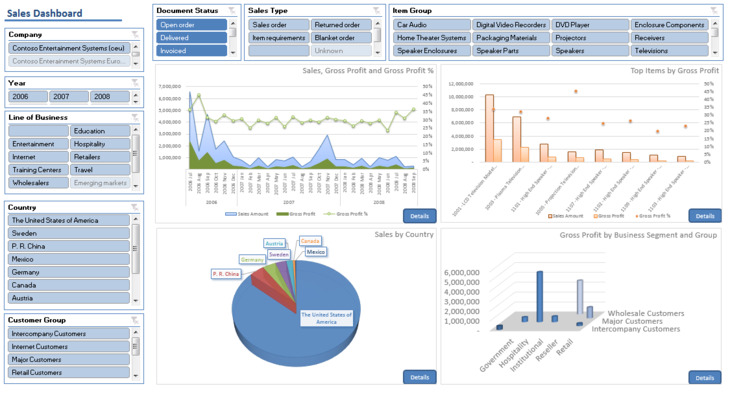
Task: Clear the Country slicer filter icon
Action: click(x=135, y=207)
